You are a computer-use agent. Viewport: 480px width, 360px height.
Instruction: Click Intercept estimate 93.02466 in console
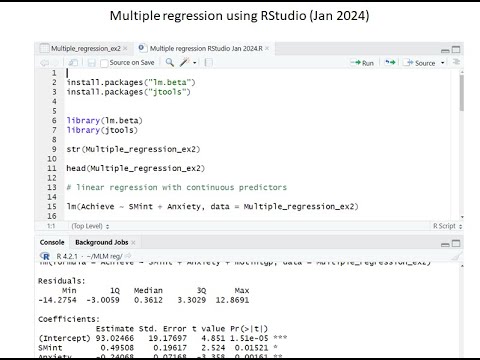point(115,338)
